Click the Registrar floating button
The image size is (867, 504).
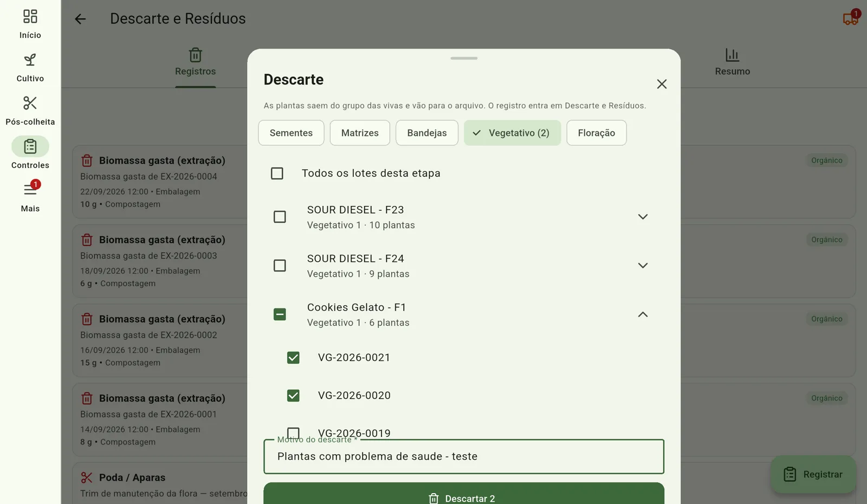click(x=813, y=474)
